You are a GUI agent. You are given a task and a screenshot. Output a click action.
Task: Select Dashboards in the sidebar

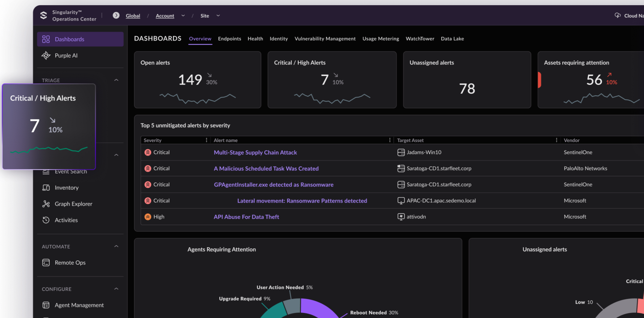pyautogui.click(x=80, y=39)
